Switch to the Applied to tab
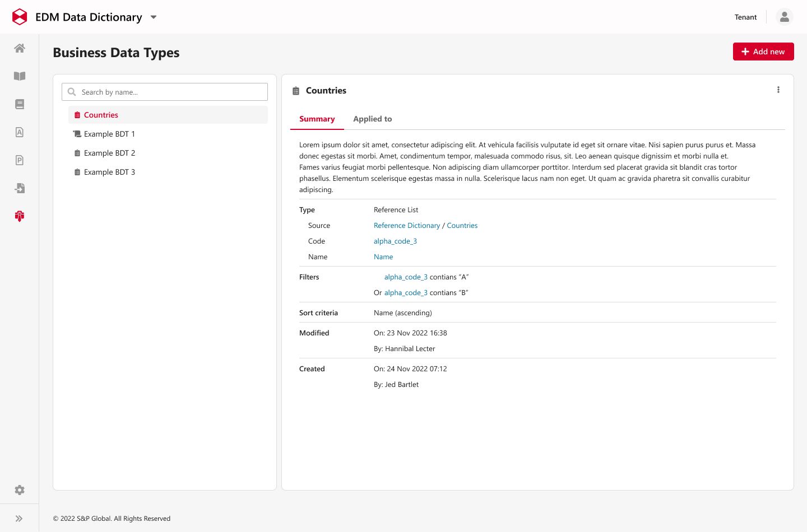 coord(373,119)
